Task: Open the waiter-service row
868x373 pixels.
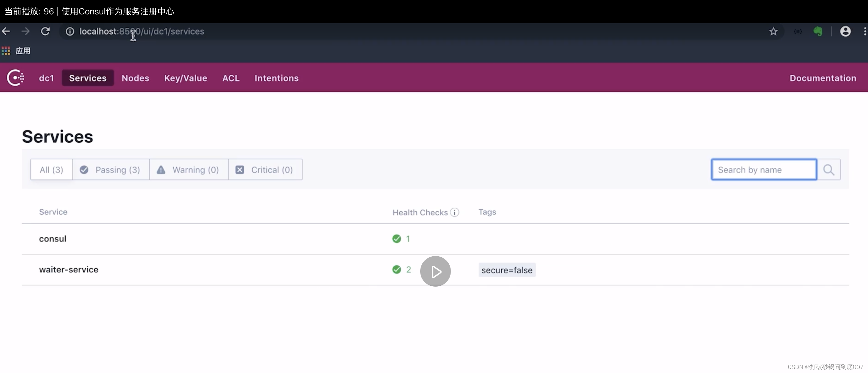Action: click(435, 269)
